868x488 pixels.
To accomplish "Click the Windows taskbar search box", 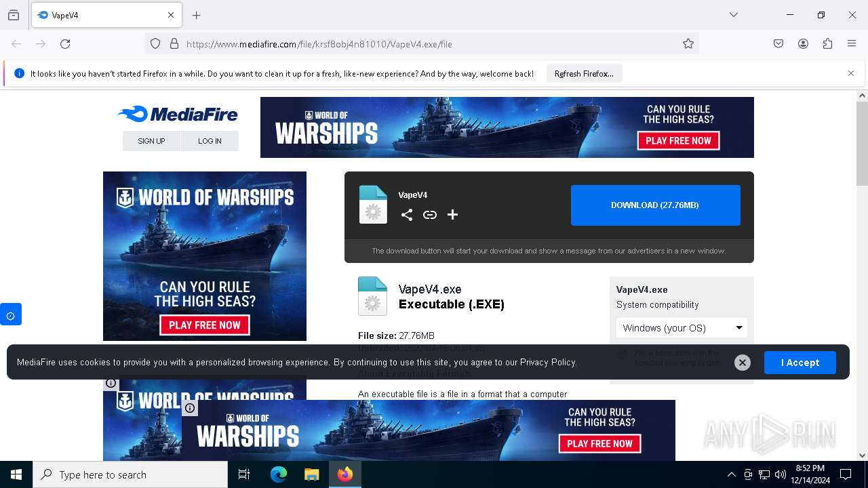I will coord(130,474).
